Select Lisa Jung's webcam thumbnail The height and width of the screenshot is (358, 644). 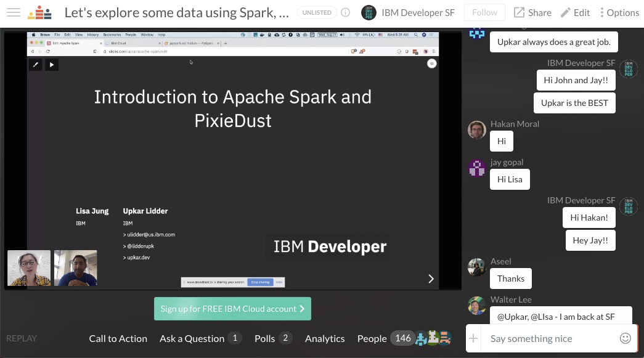click(x=28, y=268)
